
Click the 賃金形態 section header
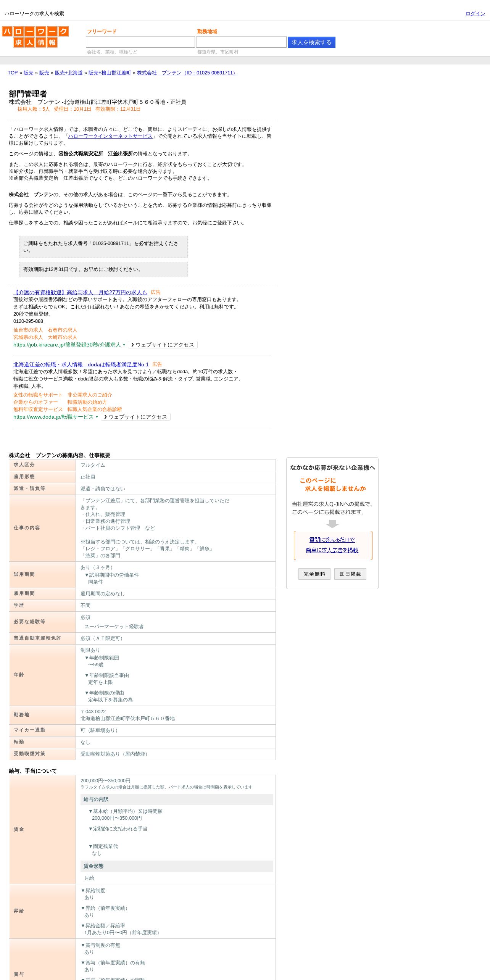click(x=177, y=866)
